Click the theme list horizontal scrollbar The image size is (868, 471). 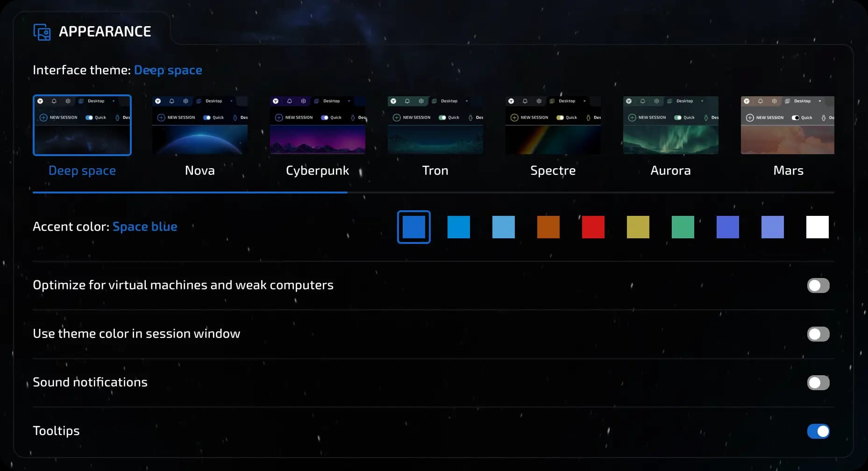(190, 192)
